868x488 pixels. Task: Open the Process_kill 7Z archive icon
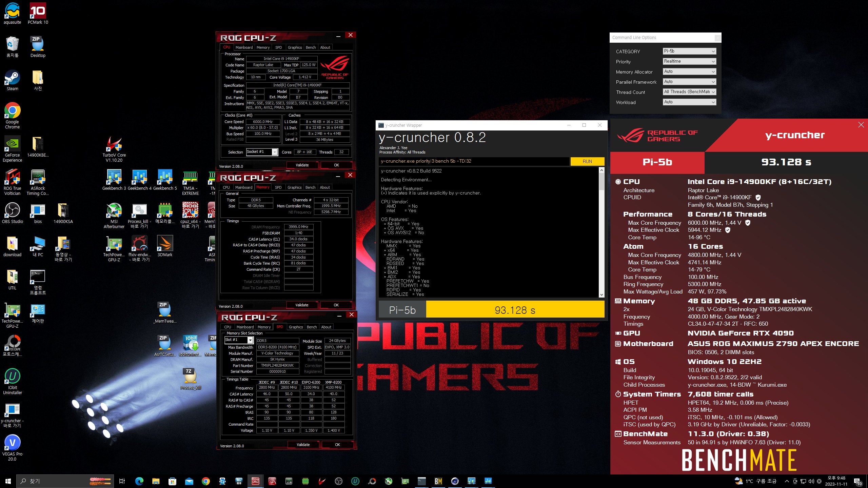190,379
